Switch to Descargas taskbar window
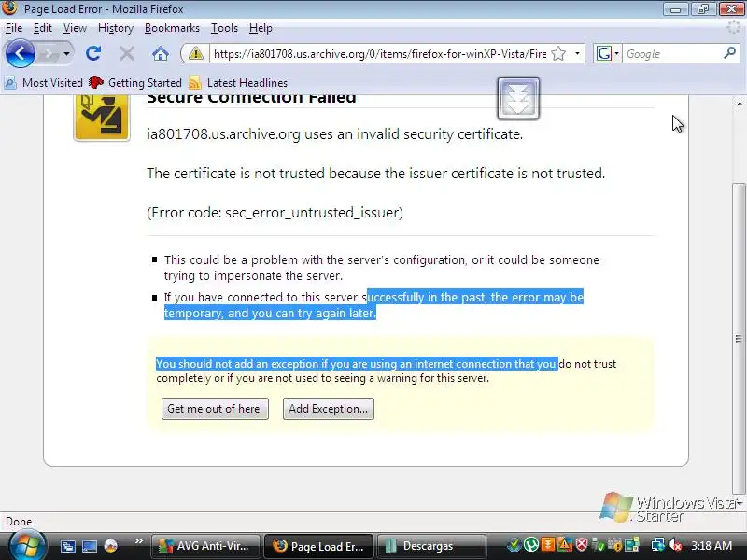 [431, 546]
